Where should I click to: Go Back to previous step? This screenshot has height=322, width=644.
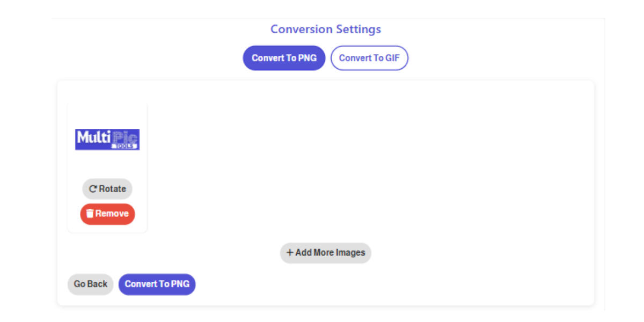[x=90, y=284]
